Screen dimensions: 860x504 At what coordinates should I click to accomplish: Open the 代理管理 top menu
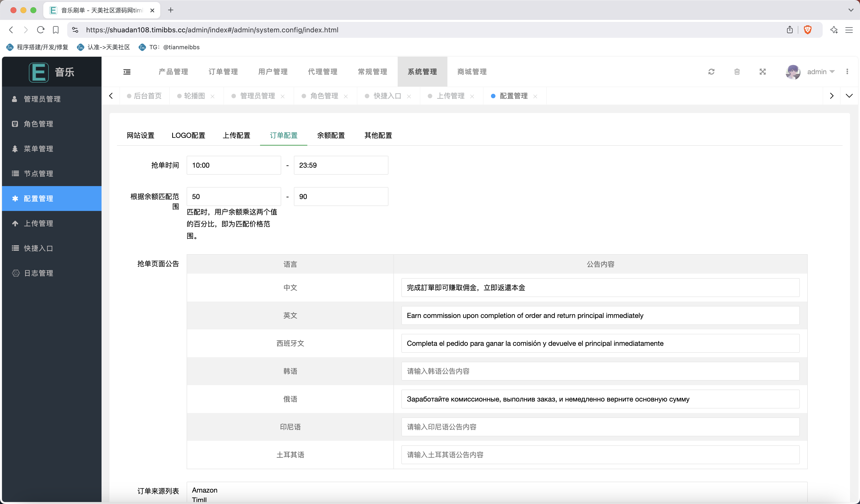[x=323, y=72]
